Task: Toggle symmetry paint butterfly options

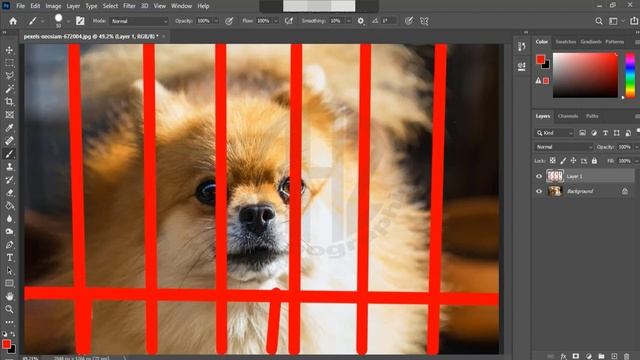Action: pyautogui.click(x=424, y=21)
